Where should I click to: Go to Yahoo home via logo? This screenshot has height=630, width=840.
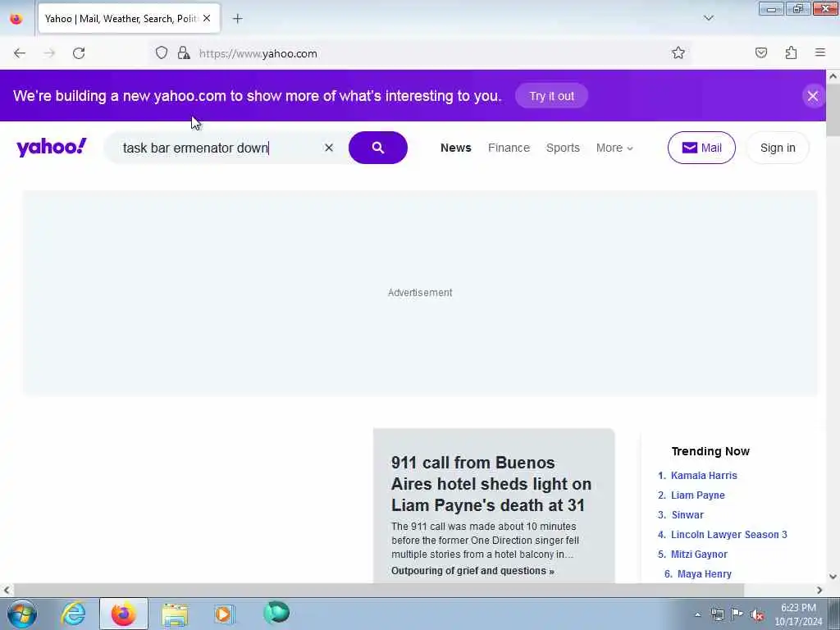52,148
